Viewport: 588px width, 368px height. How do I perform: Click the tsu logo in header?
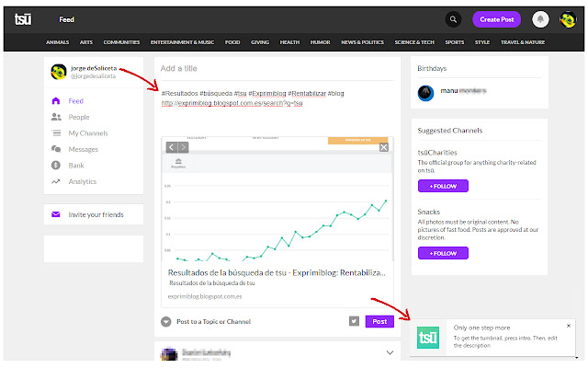click(x=23, y=19)
